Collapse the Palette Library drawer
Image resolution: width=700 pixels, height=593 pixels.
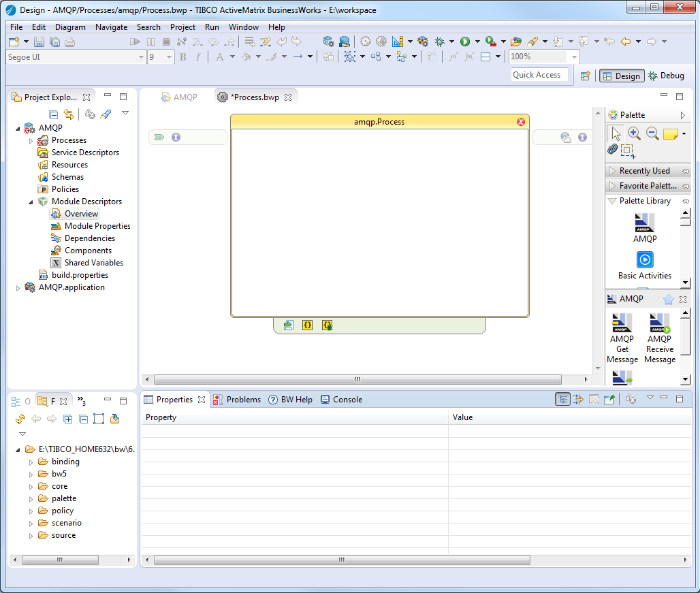(x=612, y=201)
